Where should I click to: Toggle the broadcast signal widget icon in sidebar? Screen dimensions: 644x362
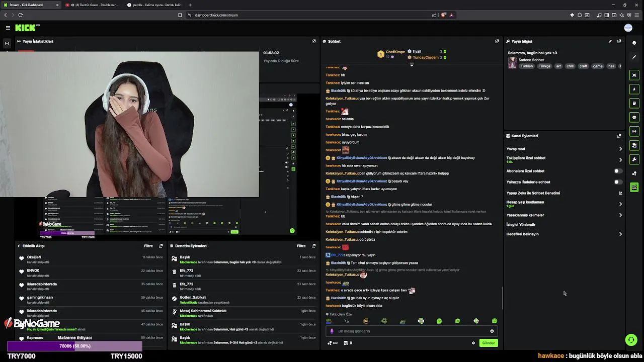[634, 131]
